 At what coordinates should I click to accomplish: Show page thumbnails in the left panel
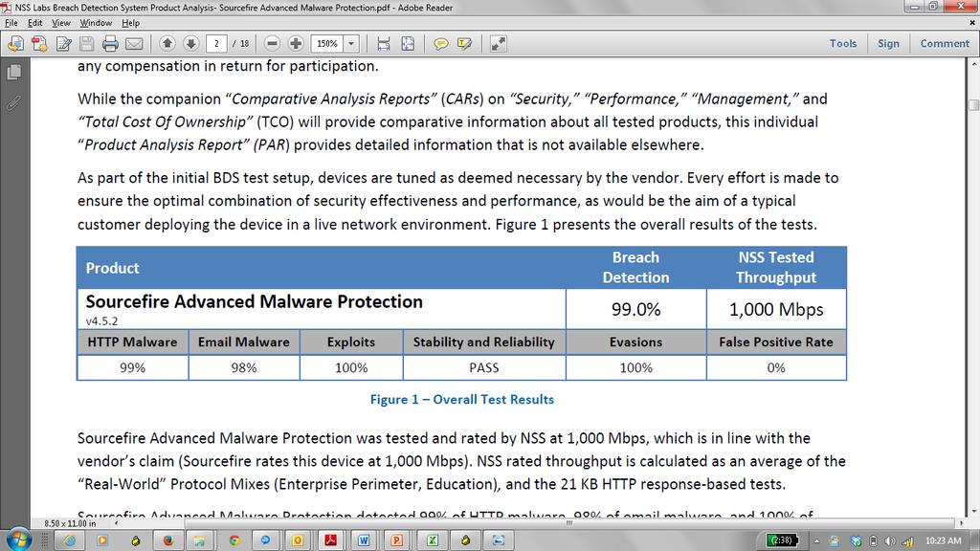(13, 72)
